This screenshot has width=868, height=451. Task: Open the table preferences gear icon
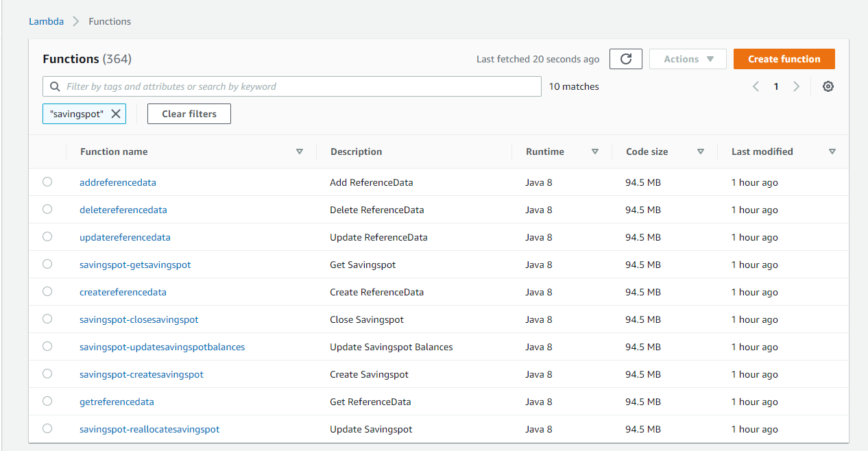pos(828,86)
